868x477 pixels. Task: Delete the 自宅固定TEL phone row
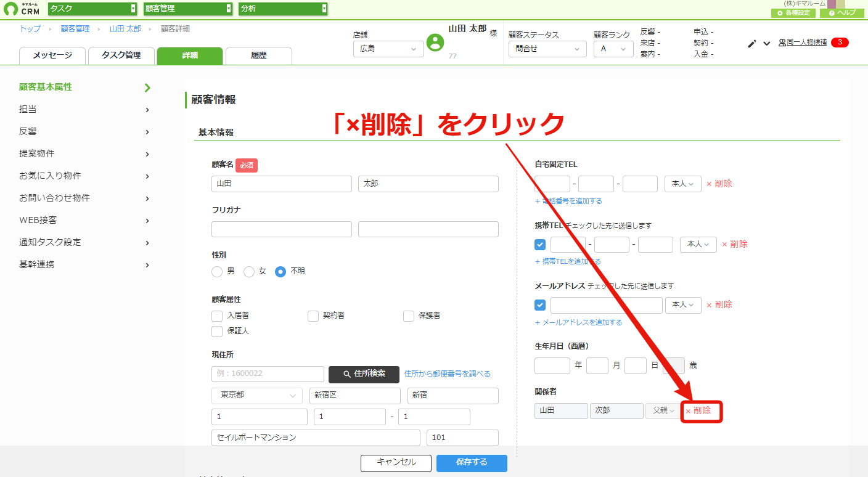pos(719,184)
